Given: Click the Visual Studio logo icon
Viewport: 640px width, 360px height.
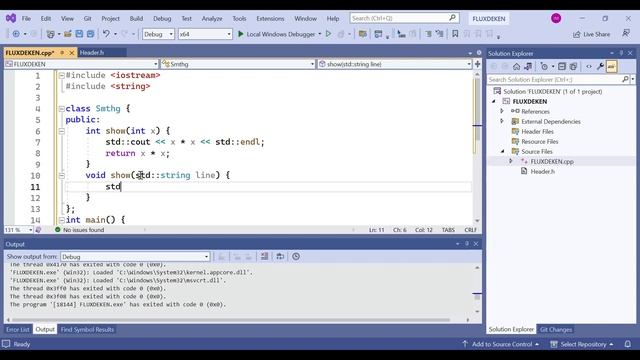Looking at the screenshot, I should pos(11,18).
